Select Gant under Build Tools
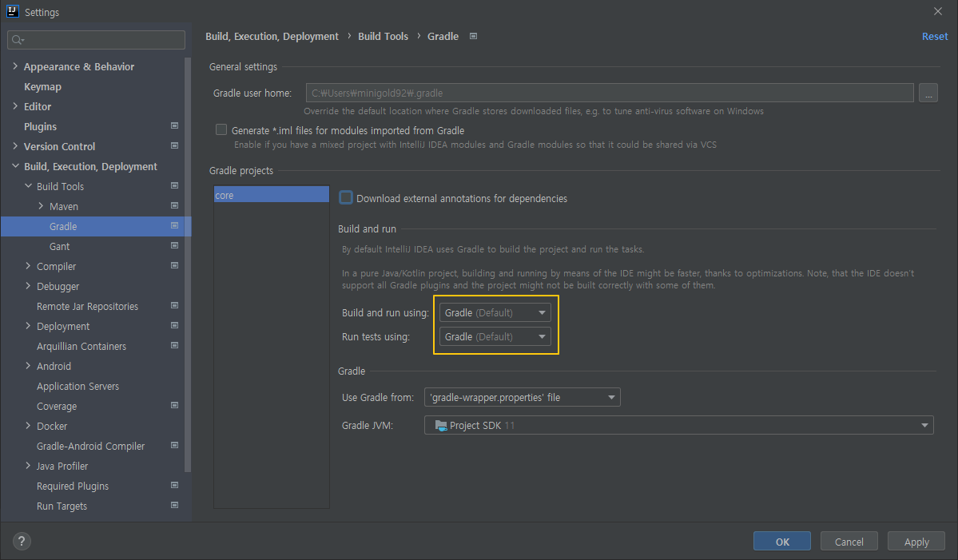The width and height of the screenshot is (958, 560). click(59, 246)
